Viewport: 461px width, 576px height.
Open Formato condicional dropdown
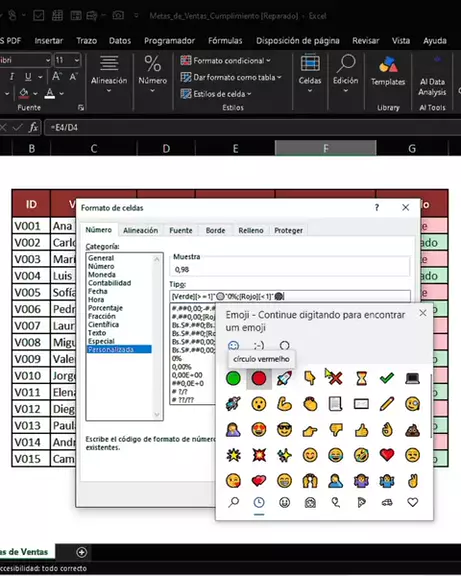coord(226,61)
